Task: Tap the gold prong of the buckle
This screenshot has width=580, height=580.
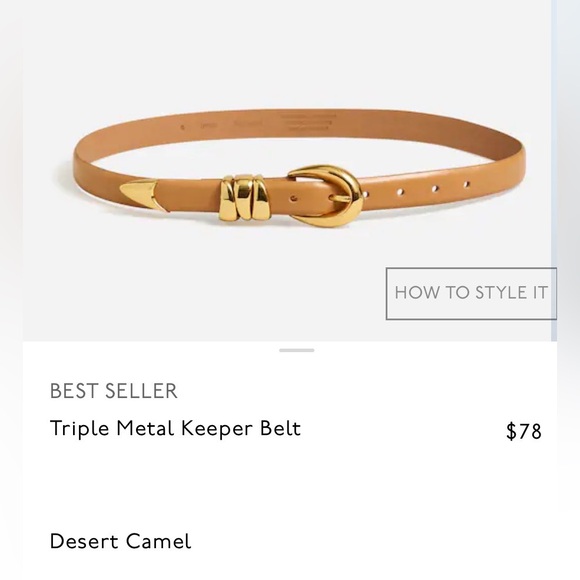Action: click(340, 199)
